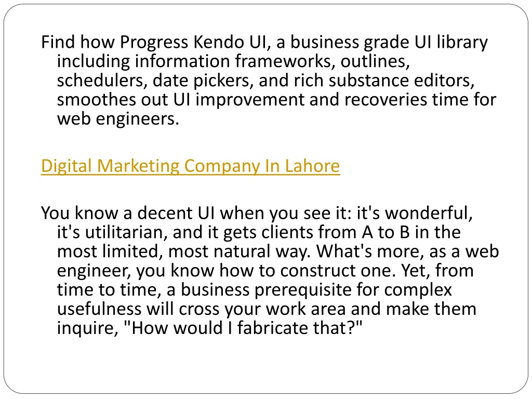Click the line starting "most limited, most natural"

[x=278, y=252]
